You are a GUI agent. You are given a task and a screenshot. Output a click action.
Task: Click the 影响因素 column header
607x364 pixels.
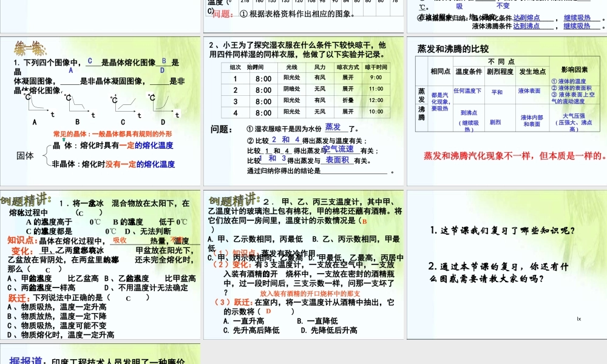pyautogui.click(x=574, y=70)
